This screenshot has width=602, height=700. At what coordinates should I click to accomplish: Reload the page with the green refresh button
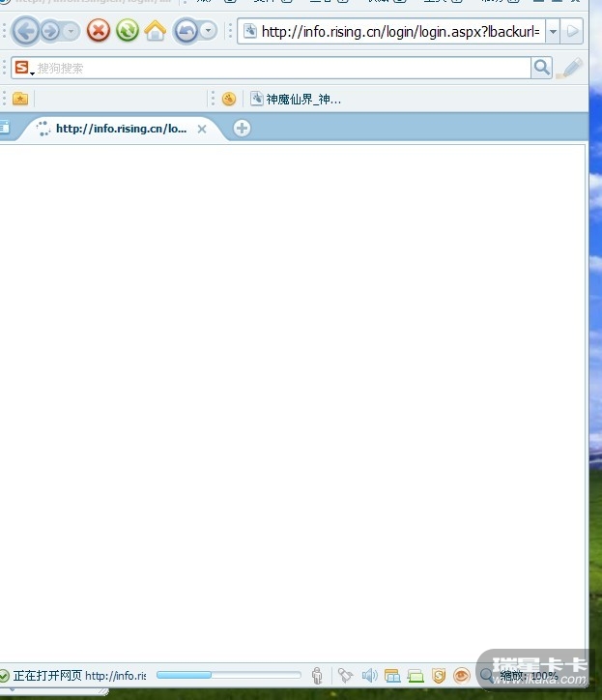pyautogui.click(x=128, y=31)
